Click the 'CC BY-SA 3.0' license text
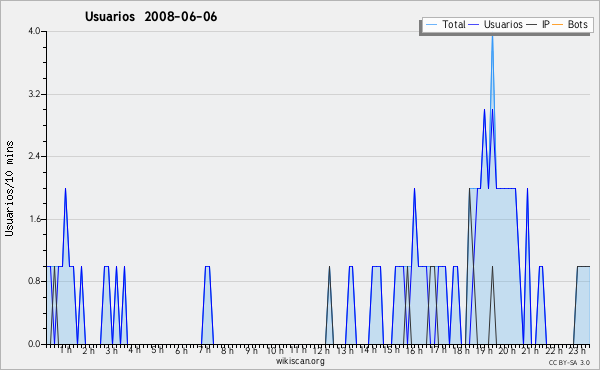 click(x=569, y=363)
